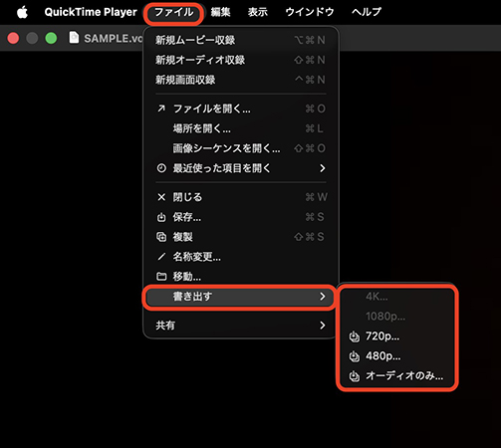Click the pencil icon beside 名称変更…
This screenshot has width=501, height=448.
[x=161, y=257]
